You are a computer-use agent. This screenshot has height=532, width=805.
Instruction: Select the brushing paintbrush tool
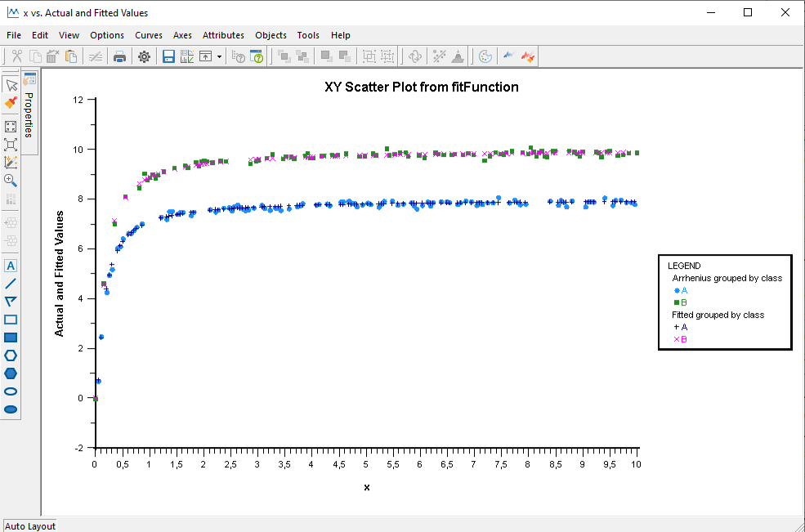point(11,103)
